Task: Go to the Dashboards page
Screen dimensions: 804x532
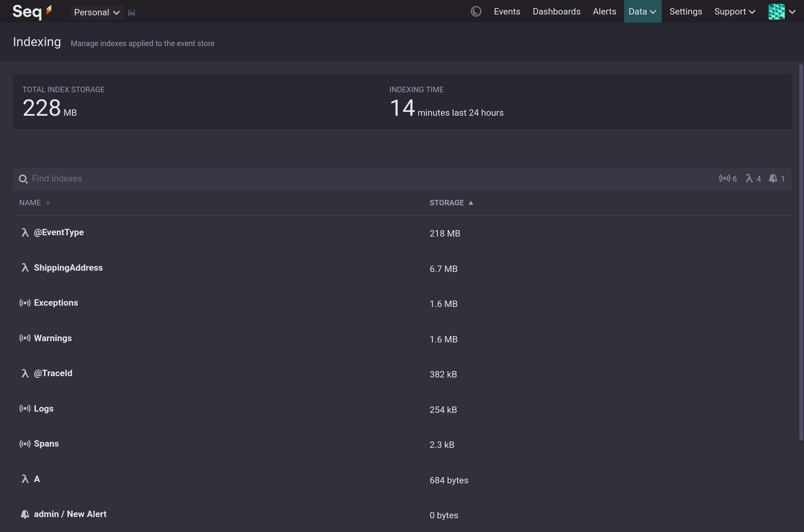Action: tap(556, 12)
